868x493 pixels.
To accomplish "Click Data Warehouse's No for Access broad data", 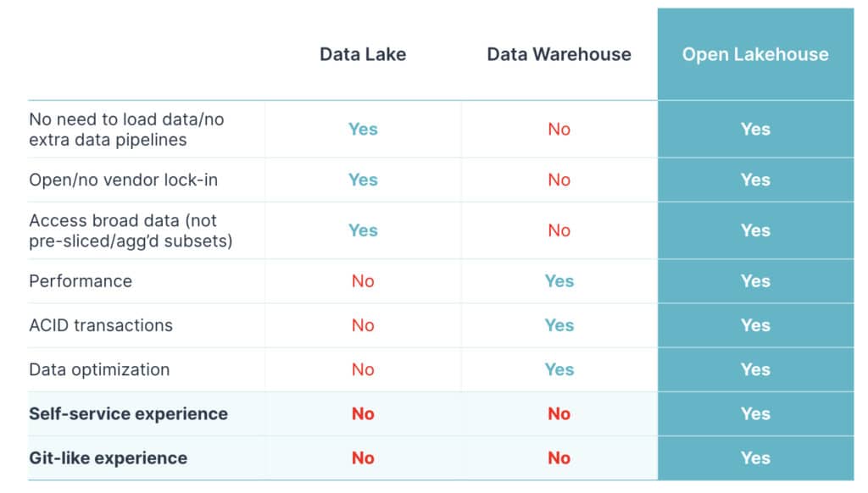I will 559,230.
